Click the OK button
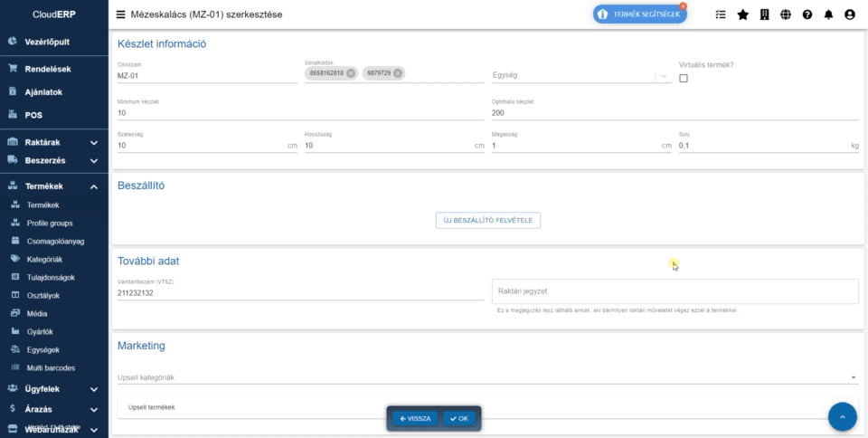 [459, 419]
